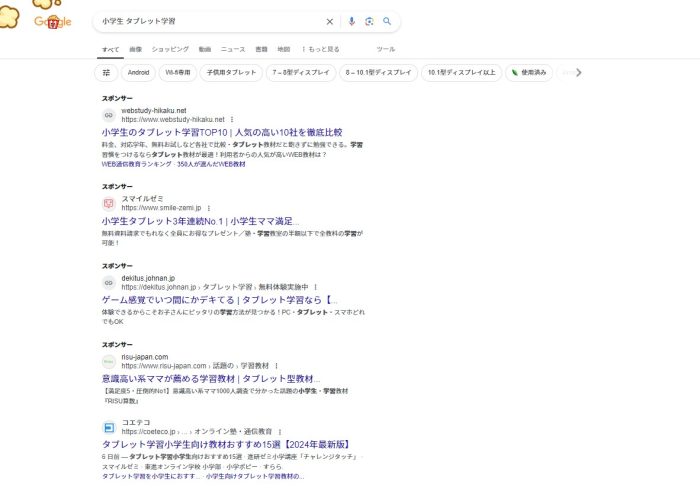Click the search field with 小学生 タブレット学習

(210, 21)
